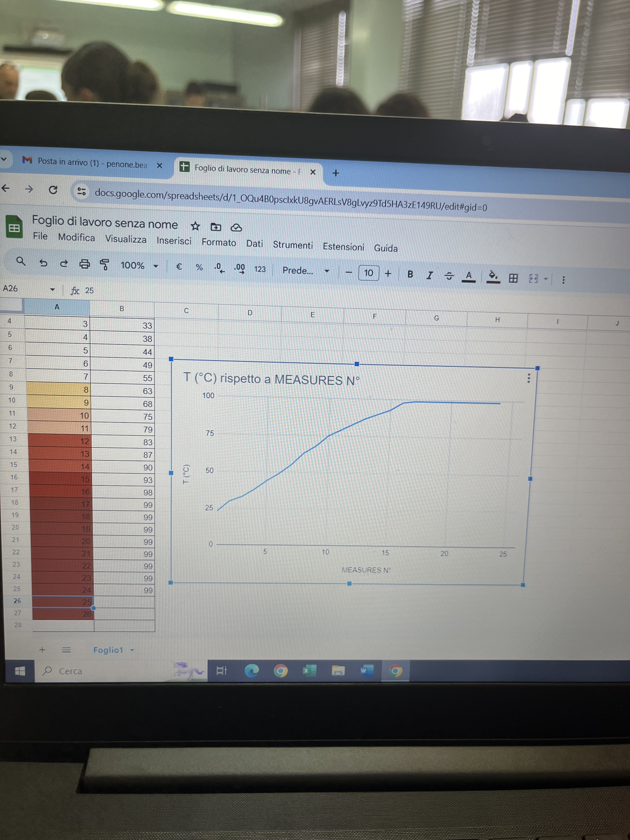Open the Strumenti menu
Image resolution: width=630 pixels, height=840 pixels.
click(293, 245)
